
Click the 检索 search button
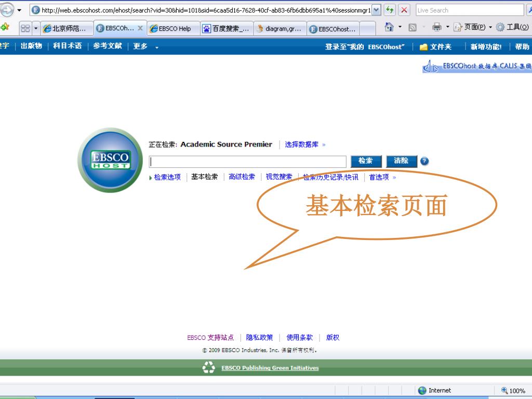(366, 161)
